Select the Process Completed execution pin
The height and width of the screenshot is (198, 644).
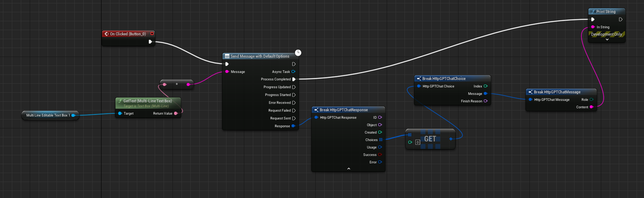(x=294, y=79)
